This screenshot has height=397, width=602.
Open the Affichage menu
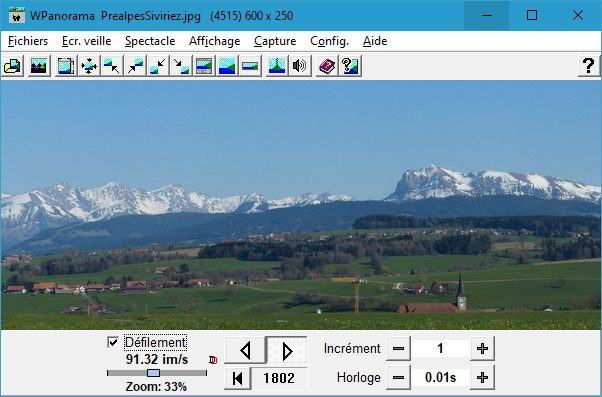pos(215,41)
